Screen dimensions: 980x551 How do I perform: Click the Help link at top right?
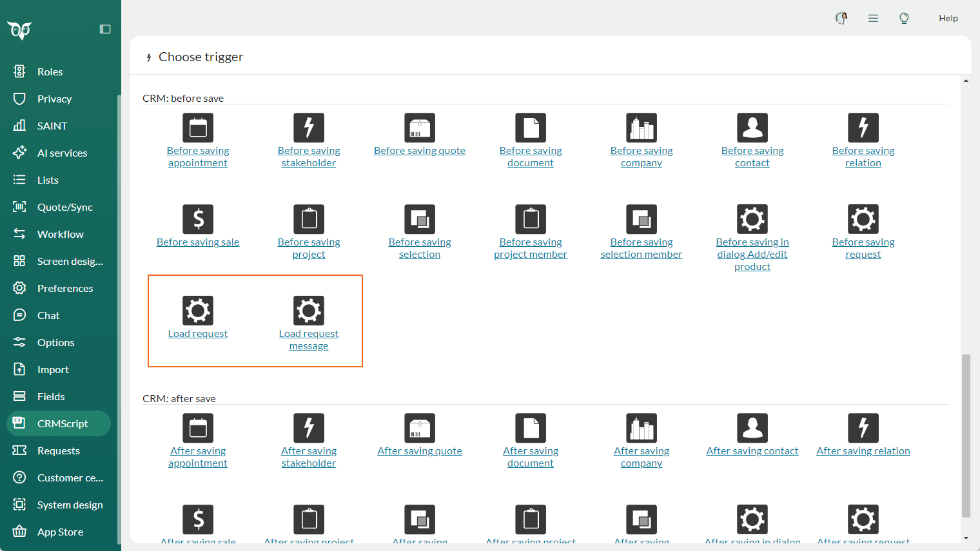[948, 18]
